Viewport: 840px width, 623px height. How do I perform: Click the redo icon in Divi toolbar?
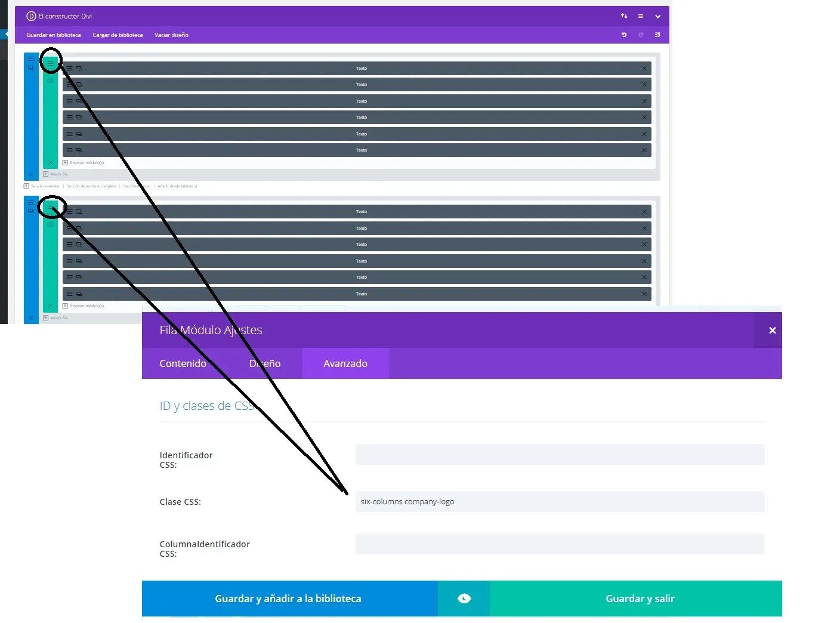pos(641,35)
